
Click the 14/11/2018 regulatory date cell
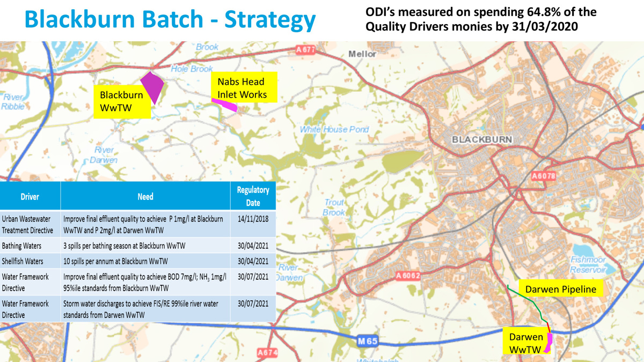tap(253, 219)
